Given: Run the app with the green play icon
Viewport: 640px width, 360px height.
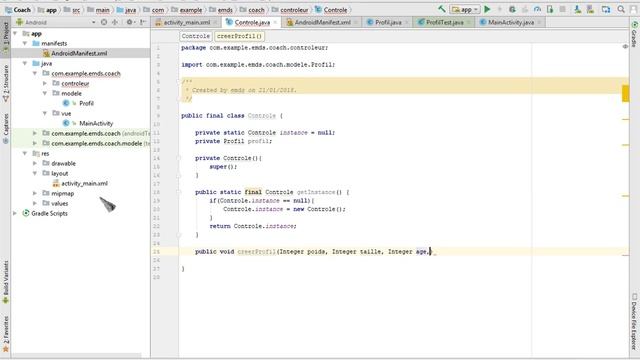Looking at the screenshot, I should [x=487, y=9].
